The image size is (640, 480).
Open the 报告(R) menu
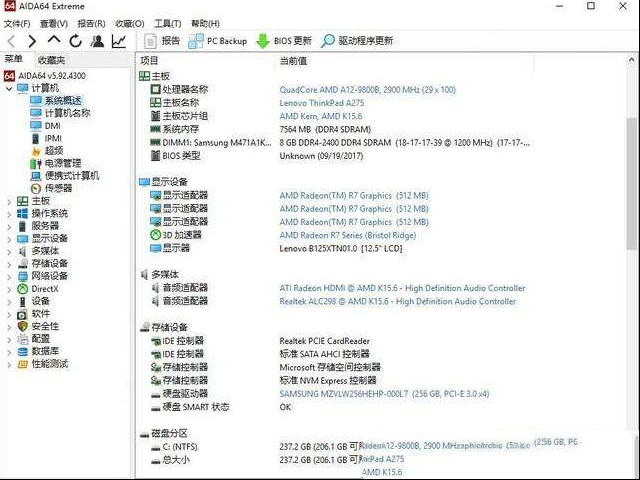(x=91, y=24)
